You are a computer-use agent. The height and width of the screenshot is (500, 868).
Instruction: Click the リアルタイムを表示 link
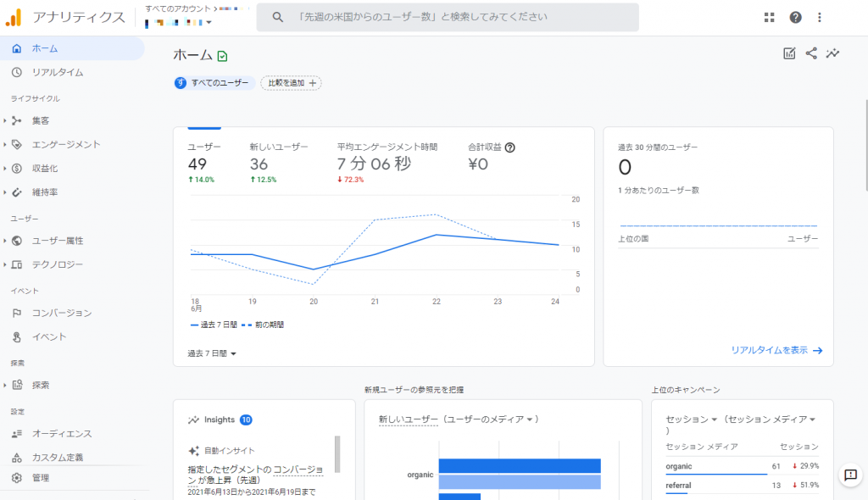pyautogui.click(x=776, y=350)
